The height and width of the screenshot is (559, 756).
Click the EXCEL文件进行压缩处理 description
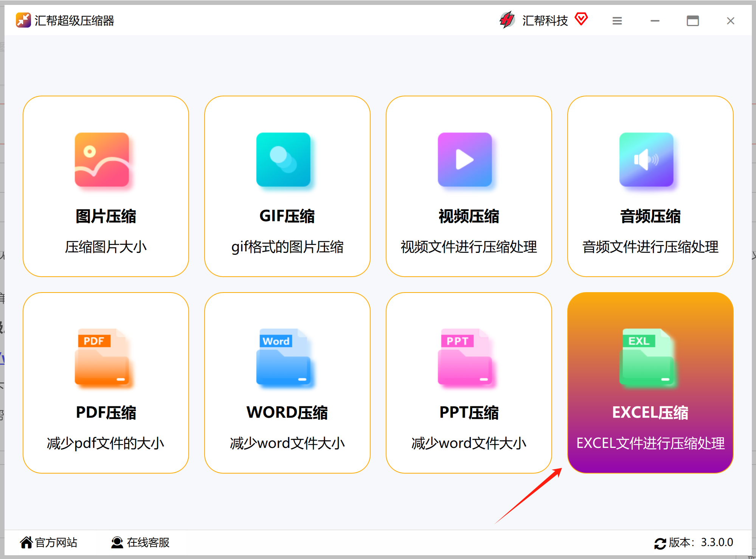coord(650,443)
